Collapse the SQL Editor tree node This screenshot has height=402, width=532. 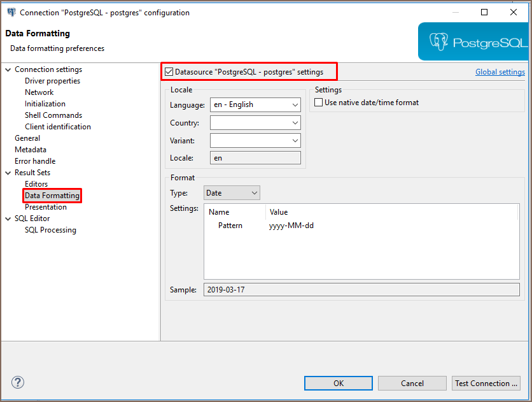[x=8, y=219]
